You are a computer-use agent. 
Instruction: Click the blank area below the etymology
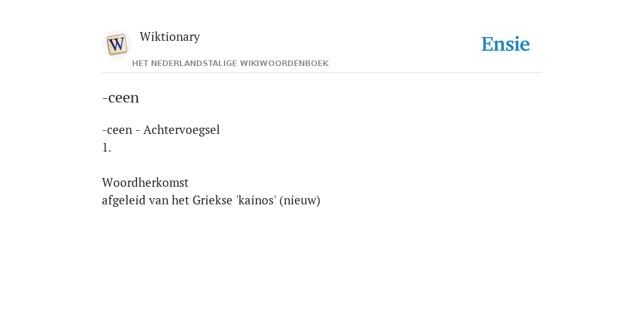click(x=322, y=263)
